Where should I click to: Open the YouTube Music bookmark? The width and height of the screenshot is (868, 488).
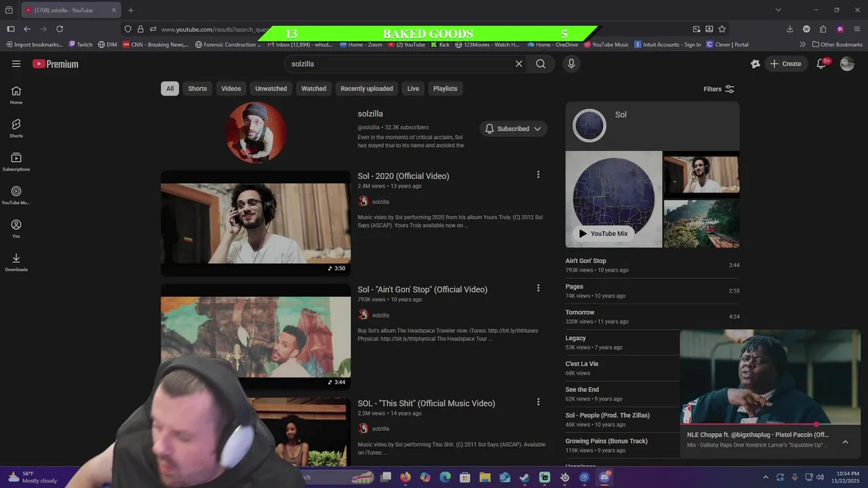point(606,45)
